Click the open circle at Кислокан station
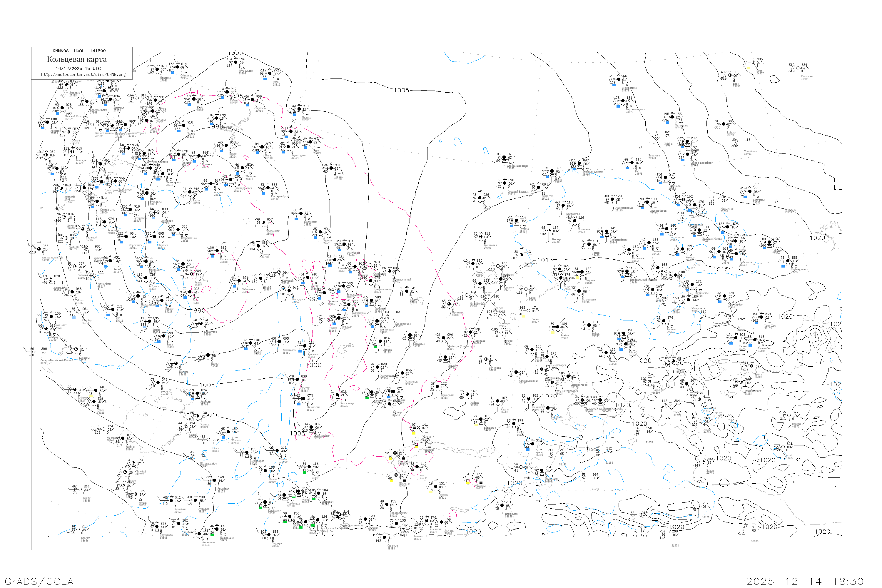The image size is (882, 588). 798,68
